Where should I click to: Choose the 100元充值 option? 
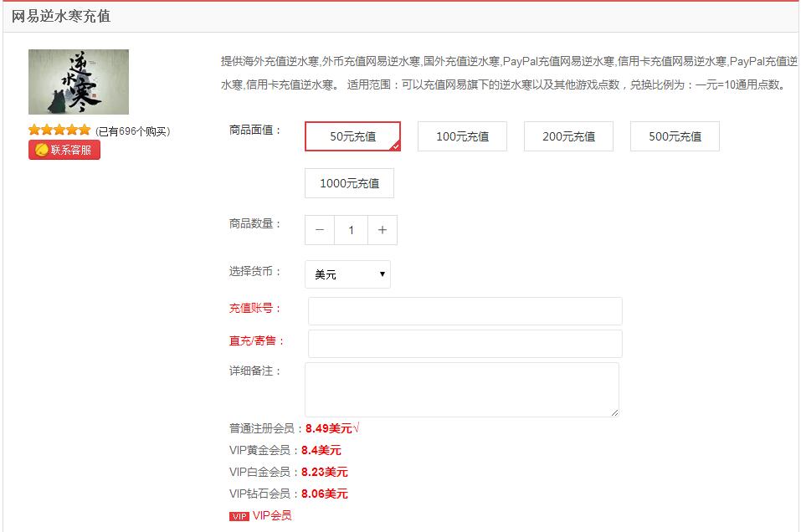(x=462, y=136)
